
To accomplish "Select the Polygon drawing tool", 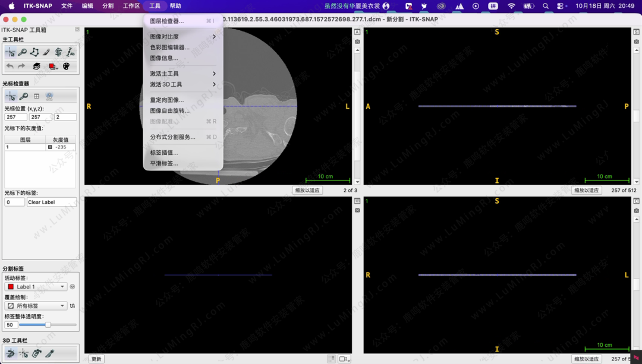I will pos(34,52).
